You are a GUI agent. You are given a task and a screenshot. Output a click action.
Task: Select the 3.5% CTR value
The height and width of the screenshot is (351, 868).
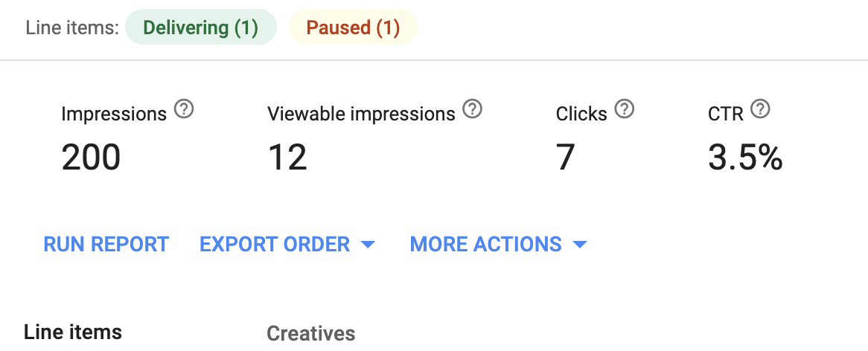(x=745, y=156)
